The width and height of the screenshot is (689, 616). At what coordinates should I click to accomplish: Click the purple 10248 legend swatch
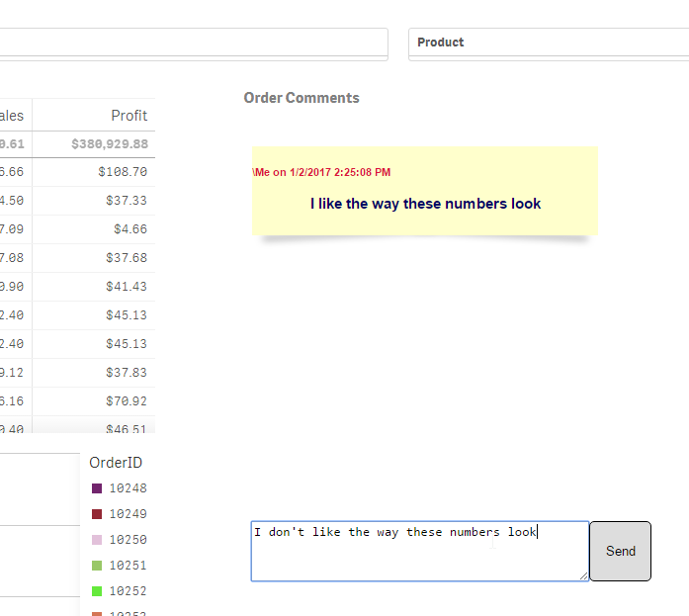97,488
